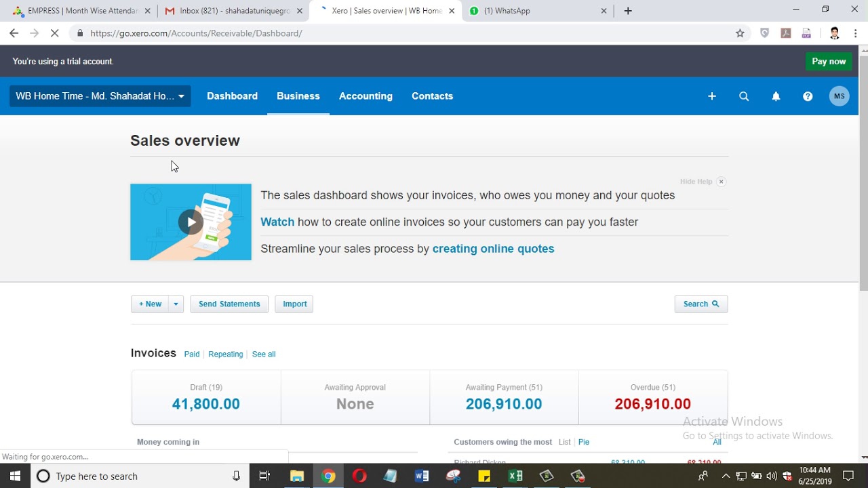The image size is (868, 488).
Task: Play the help video thumbnail
Action: click(191, 222)
